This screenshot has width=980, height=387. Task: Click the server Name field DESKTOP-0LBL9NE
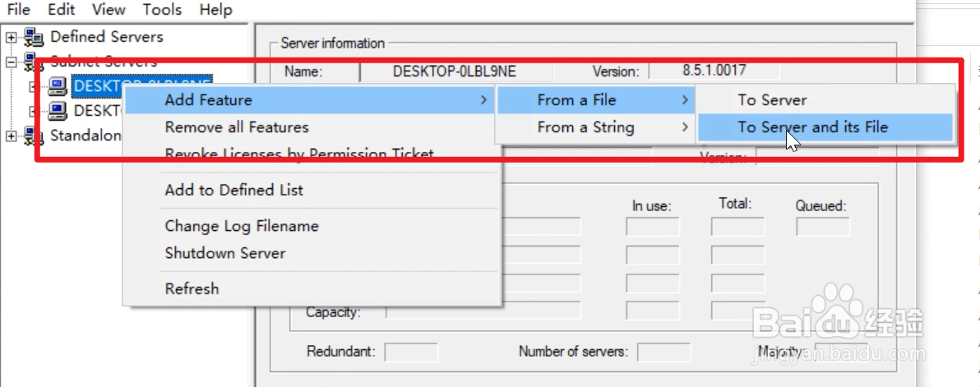tap(455, 71)
